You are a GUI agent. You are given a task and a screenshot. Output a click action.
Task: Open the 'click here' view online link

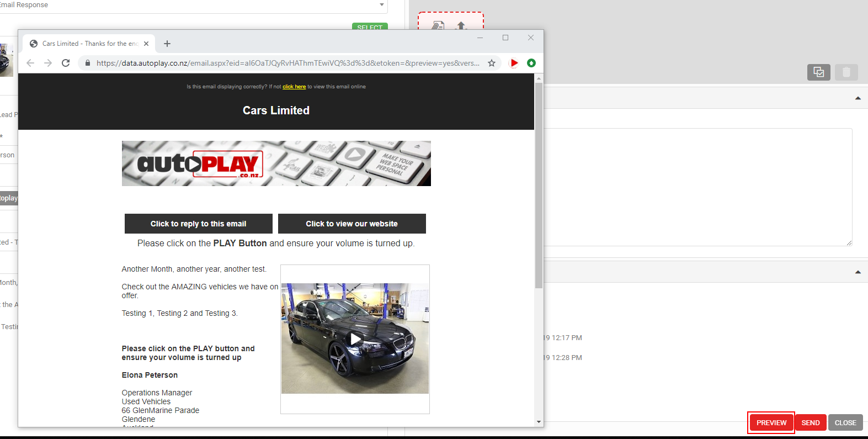point(294,87)
